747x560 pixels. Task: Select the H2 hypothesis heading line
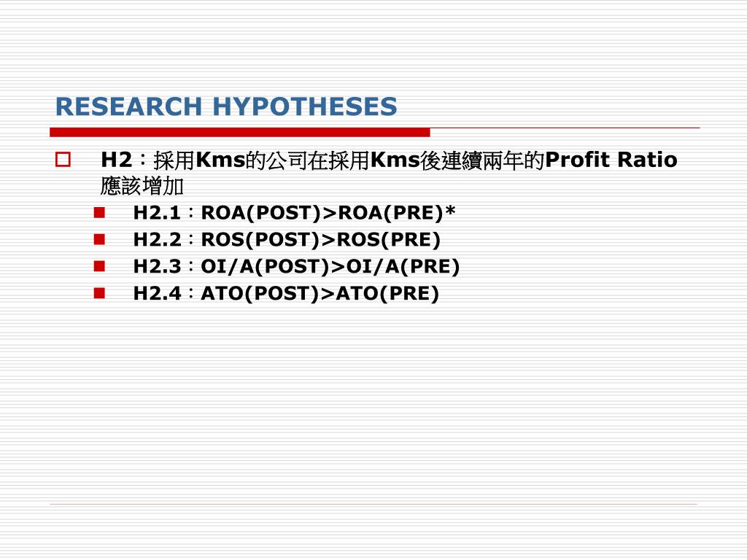pos(389,160)
